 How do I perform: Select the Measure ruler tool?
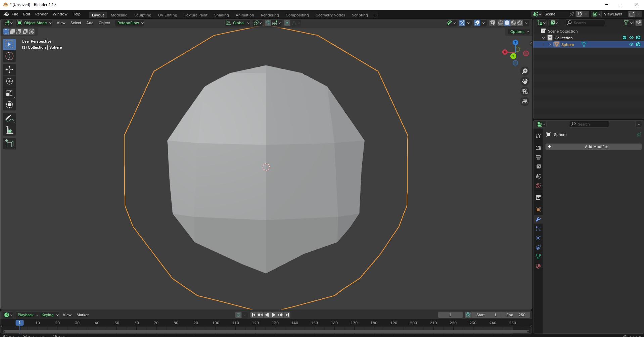click(9, 130)
